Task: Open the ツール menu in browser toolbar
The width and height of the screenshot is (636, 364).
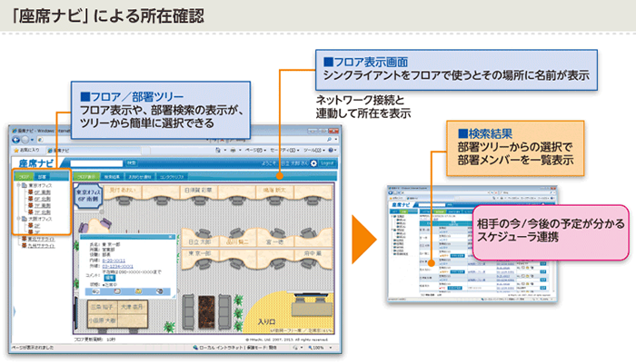Action: 314,150
